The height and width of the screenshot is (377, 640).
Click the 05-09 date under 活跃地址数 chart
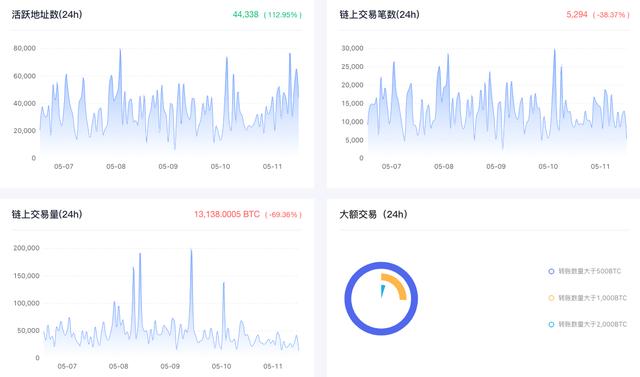[168, 166]
